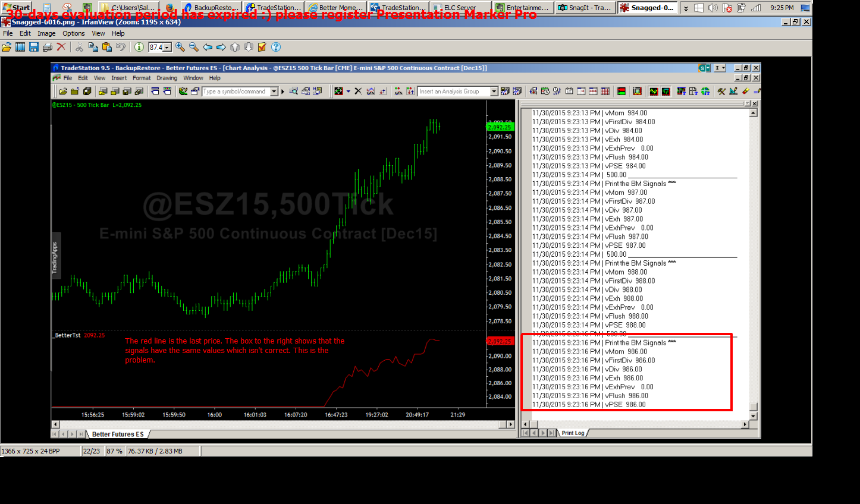Open the Action Center flag icon in tray
Viewport: 860px width, 504px height.
[x=727, y=8]
